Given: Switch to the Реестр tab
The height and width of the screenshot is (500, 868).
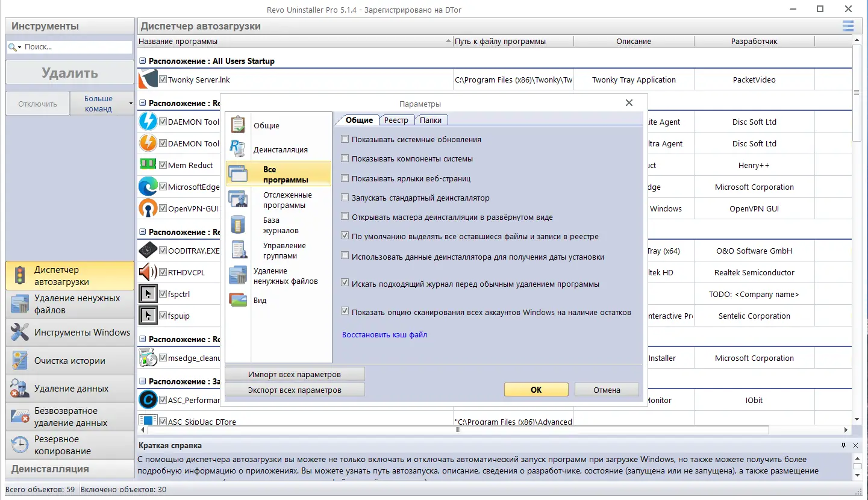Looking at the screenshot, I should 396,120.
